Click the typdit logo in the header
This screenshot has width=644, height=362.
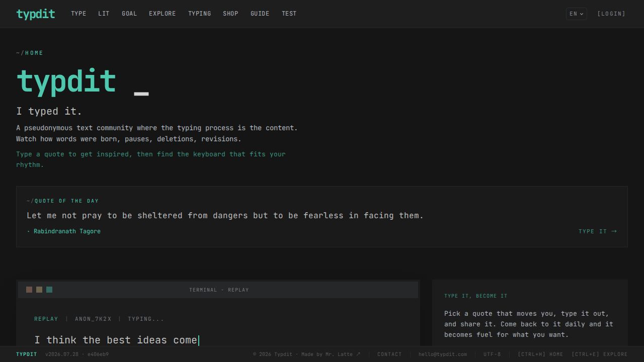point(36,14)
